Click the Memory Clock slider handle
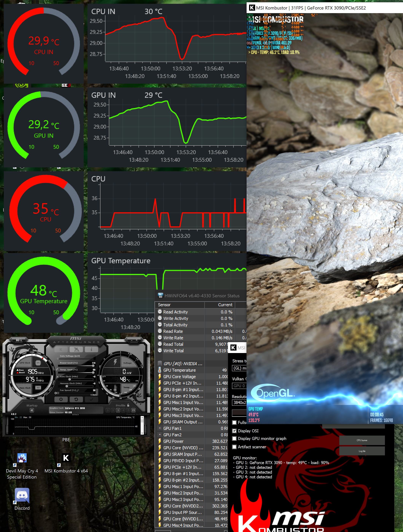This screenshot has width=403, height=532. click(x=67, y=386)
